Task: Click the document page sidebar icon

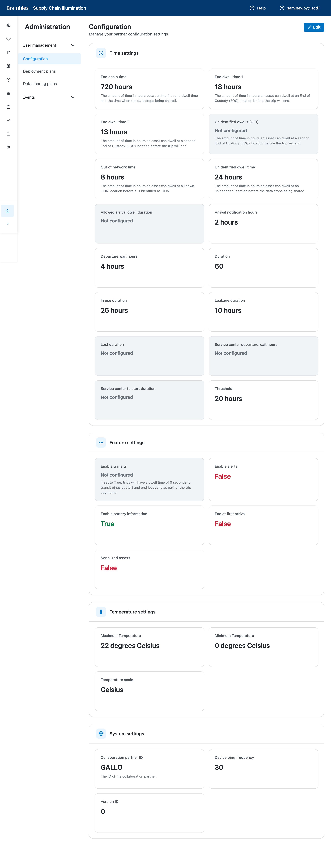Action: 8,134
